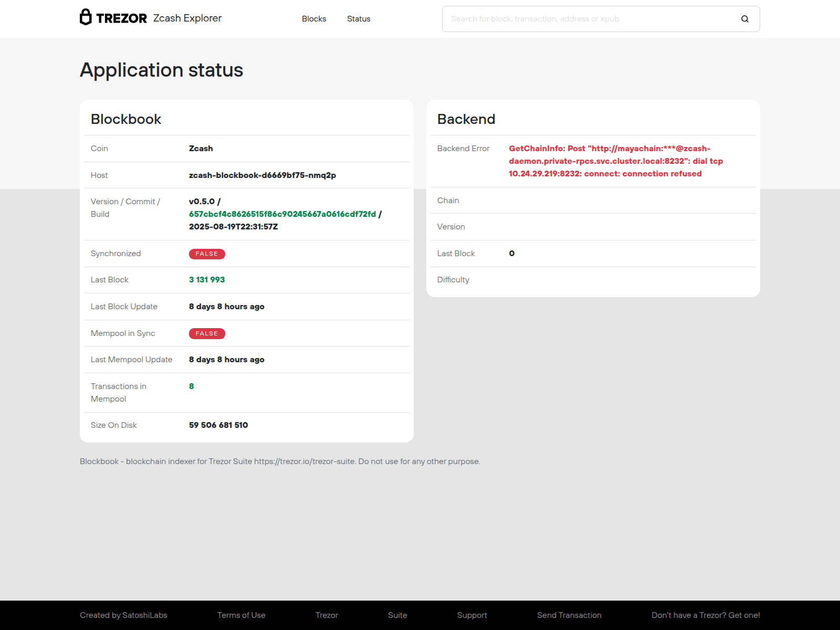The width and height of the screenshot is (840, 630).
Task: Open the mempool transactions count 8
Action: tap(192, 386)
